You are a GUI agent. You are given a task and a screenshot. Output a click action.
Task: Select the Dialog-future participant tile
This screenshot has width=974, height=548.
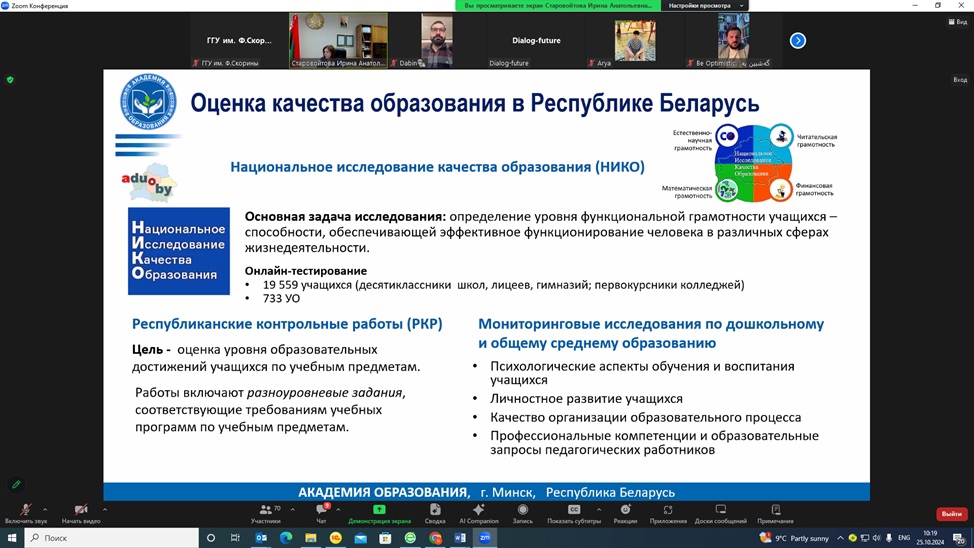[536, 40]
